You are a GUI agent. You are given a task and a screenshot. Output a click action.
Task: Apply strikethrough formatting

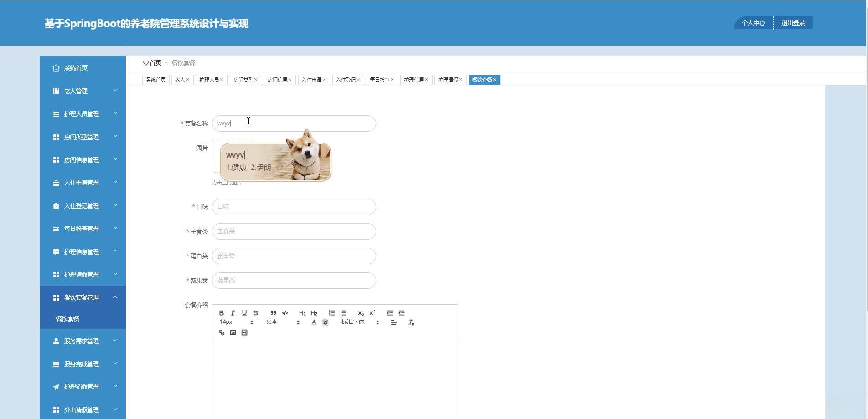[x=256, y=313]
